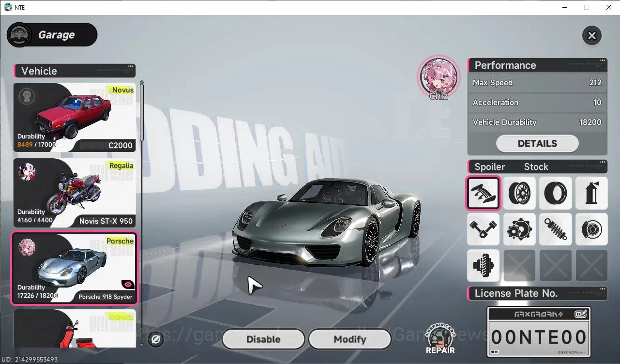This screenshot has width=620, height=364.
Task: Click the Performance panel header
Action: point(537,65)
